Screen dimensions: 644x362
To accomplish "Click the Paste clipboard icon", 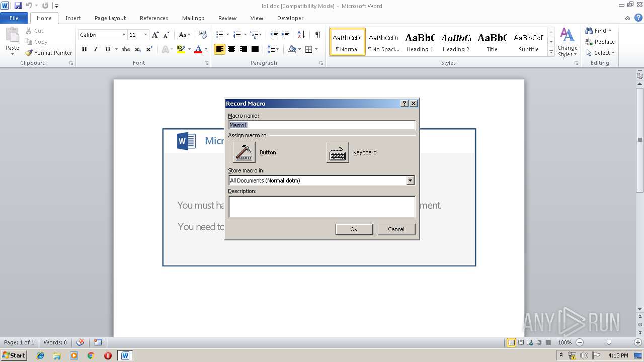I will [x=12, y=36].
